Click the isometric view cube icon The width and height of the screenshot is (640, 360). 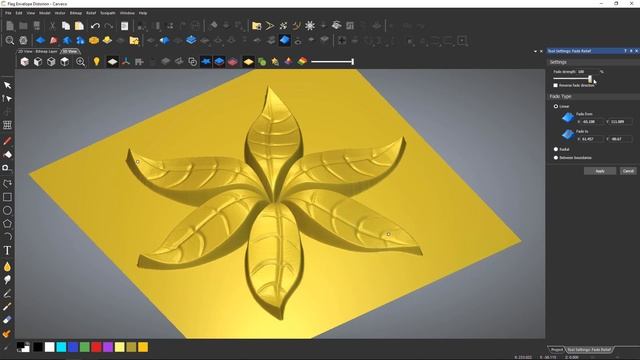(x=25, y=62)
